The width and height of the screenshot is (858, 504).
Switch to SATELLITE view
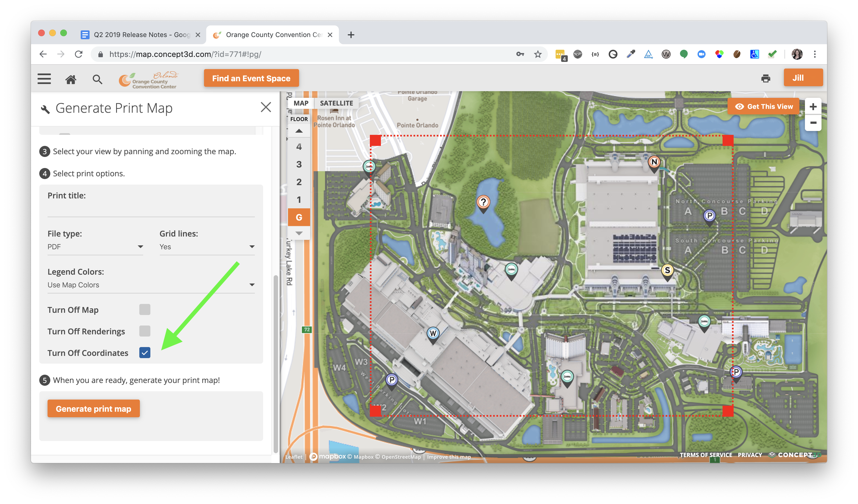pos(336,103)
